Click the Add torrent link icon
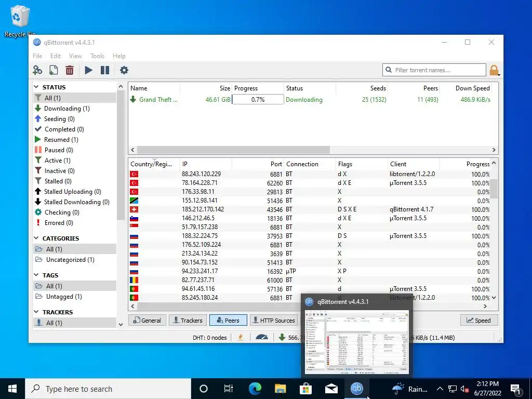 [x=37, y=70]
